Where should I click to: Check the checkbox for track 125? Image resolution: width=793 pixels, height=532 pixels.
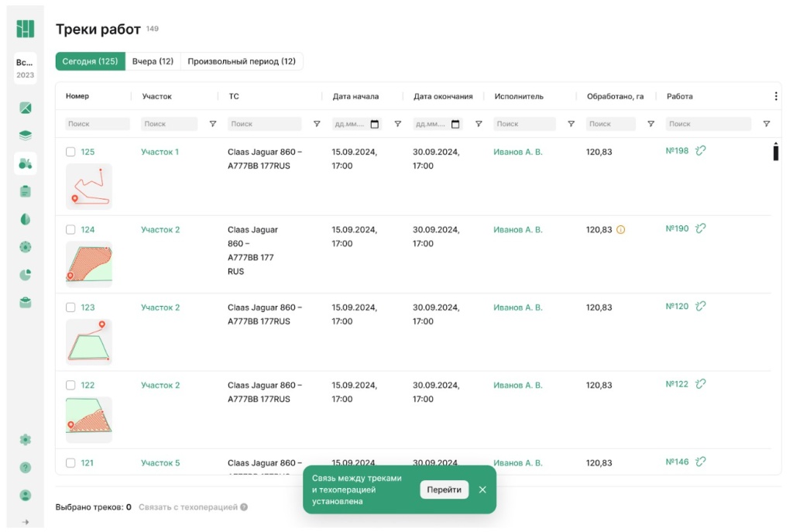pyautogui.click(x=70, y=153)
